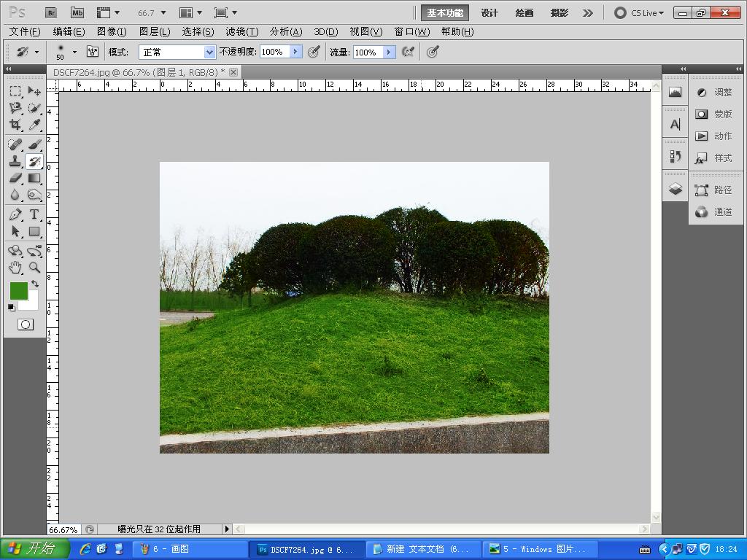Open the Layers panel icon
747x560 pixels.
tap(675, 189)
